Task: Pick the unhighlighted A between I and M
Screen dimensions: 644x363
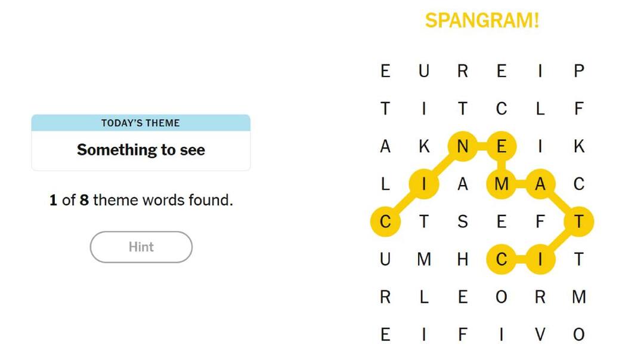Action: point(462,184)
